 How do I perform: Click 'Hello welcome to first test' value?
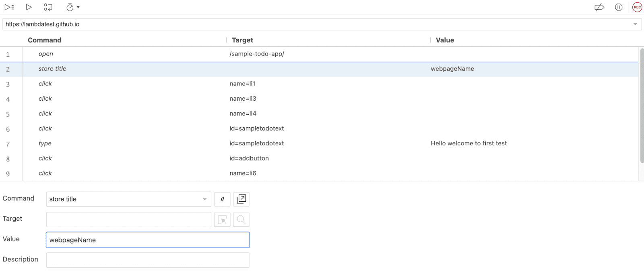coord(469,143)
